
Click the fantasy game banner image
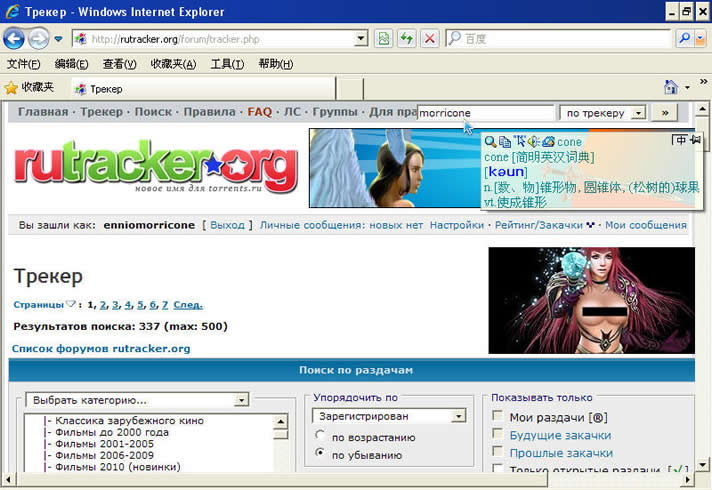(x=591, y=300)
